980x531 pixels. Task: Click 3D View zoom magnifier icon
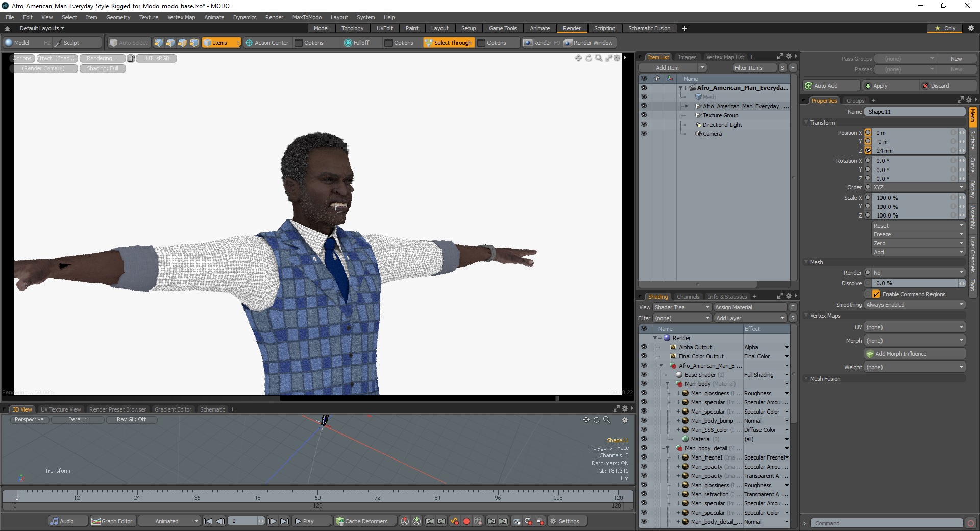tap(606, 420)
